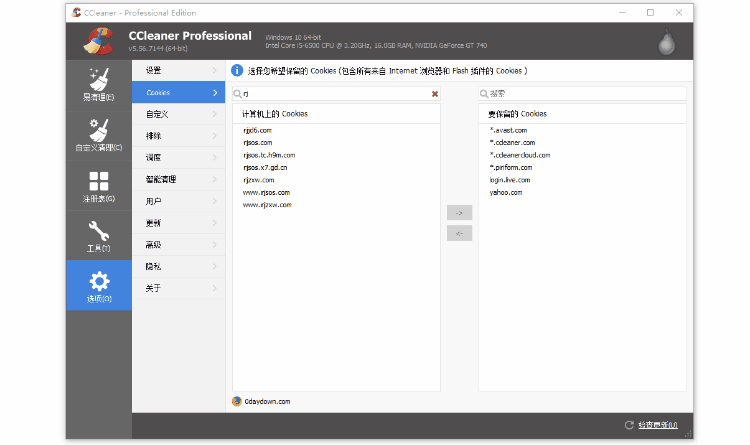Viewport: 750px width, 445px height.
Task: Click the 计算机上的 Cookies column header
Action: click(x=336, y=114)
